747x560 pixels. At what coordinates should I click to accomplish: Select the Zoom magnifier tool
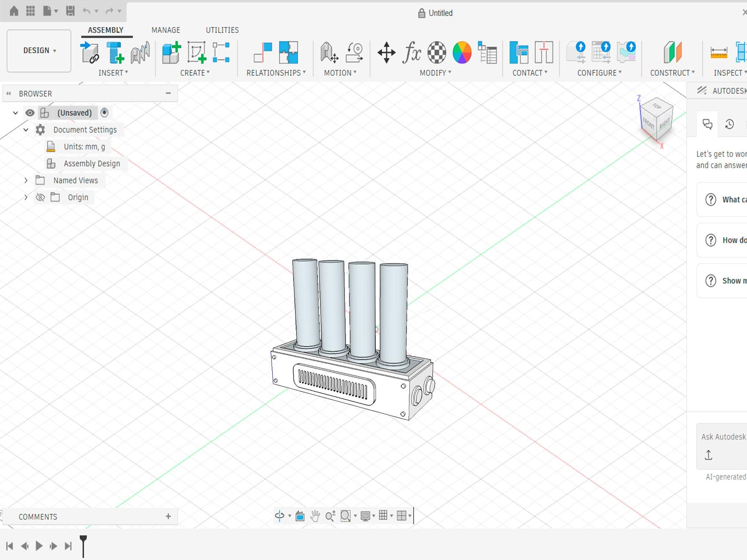click(330, 516)
